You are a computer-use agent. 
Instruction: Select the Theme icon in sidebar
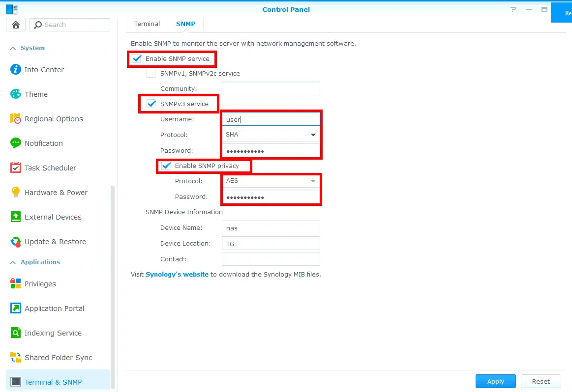pos(36,94)
